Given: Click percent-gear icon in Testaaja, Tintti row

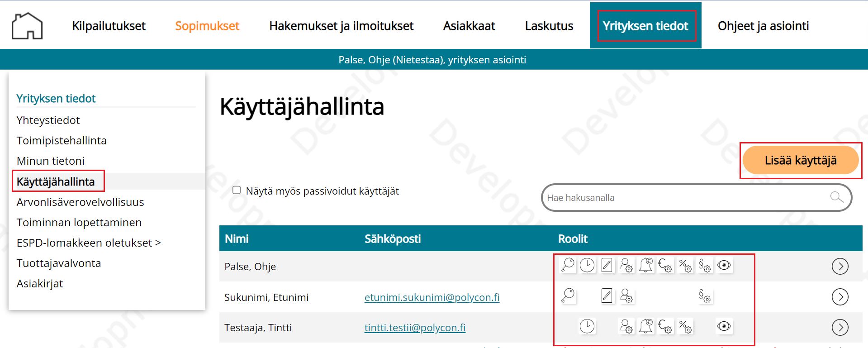Looking at the screenshot, I should pyautogui.click(x=685, y=326).
